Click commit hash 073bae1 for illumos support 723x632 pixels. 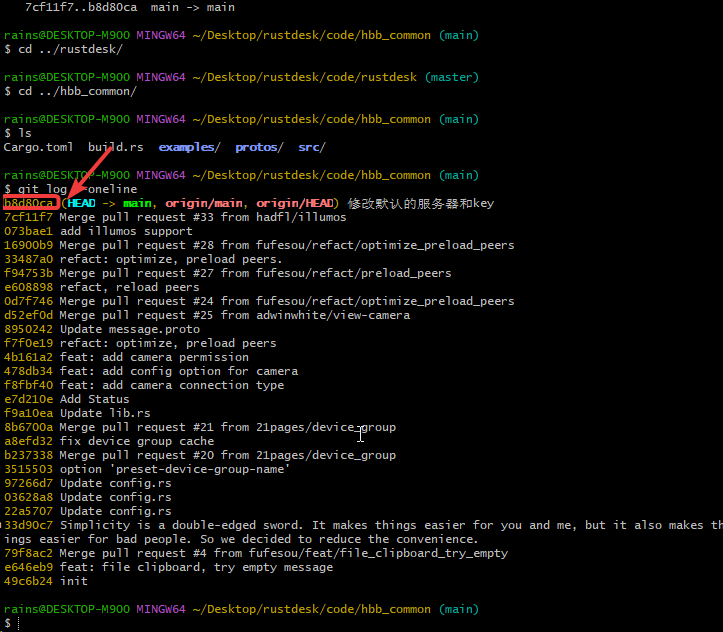pos(29,231)
